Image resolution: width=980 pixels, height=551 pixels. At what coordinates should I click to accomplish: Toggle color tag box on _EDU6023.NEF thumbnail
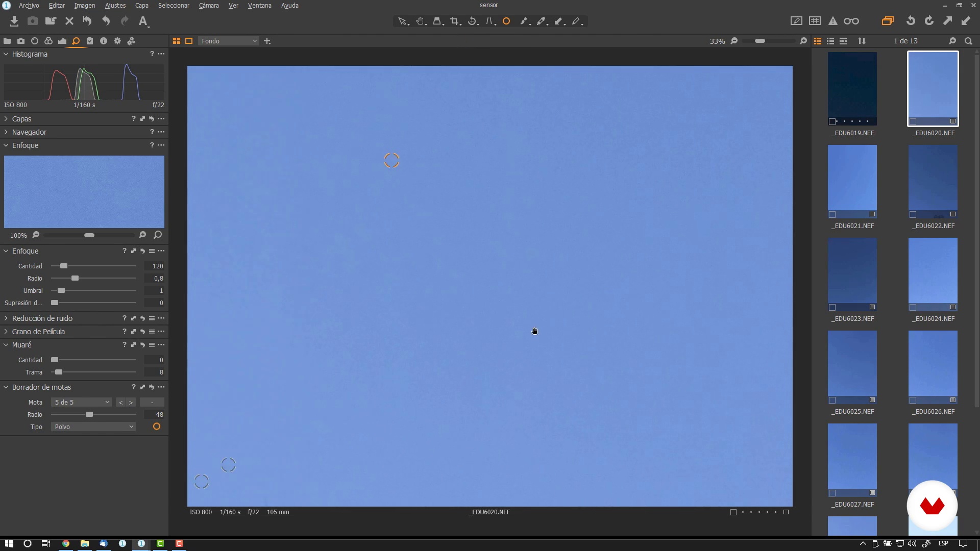(832, 307)
